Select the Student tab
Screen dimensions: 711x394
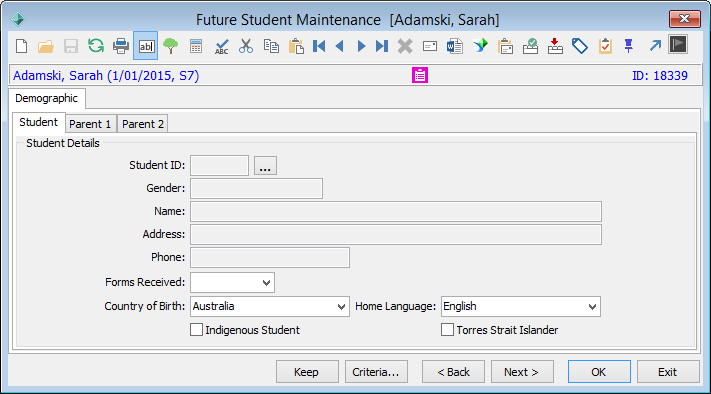pos(39,122)
